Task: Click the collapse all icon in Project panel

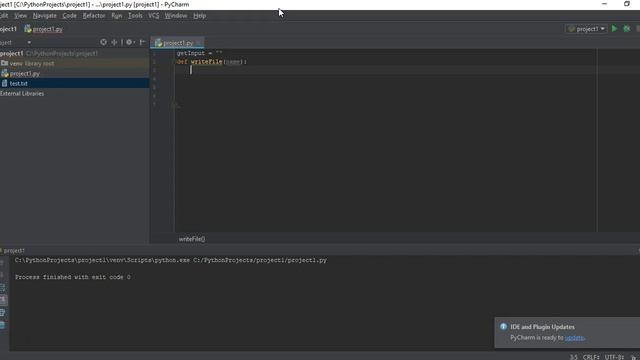Action: tap(114, 42)
